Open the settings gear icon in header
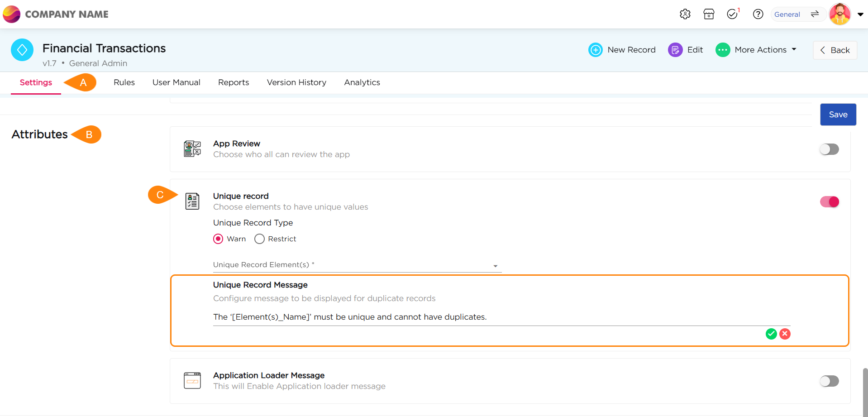The width and height of the screenshot is (868, 417). (x=685, y=14)
